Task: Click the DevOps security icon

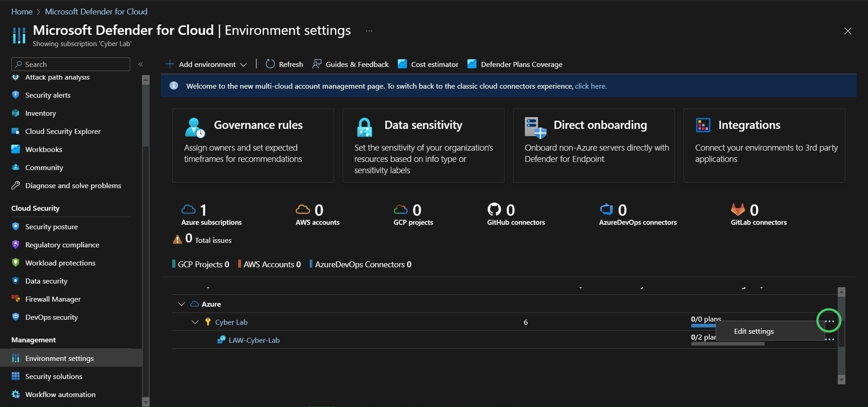Action: 16,317
